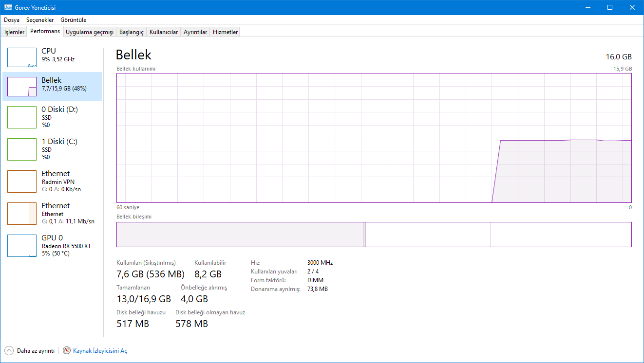Select the Performans tab
This screenshot has width=644, height=363.
click(x=45, y=31)
